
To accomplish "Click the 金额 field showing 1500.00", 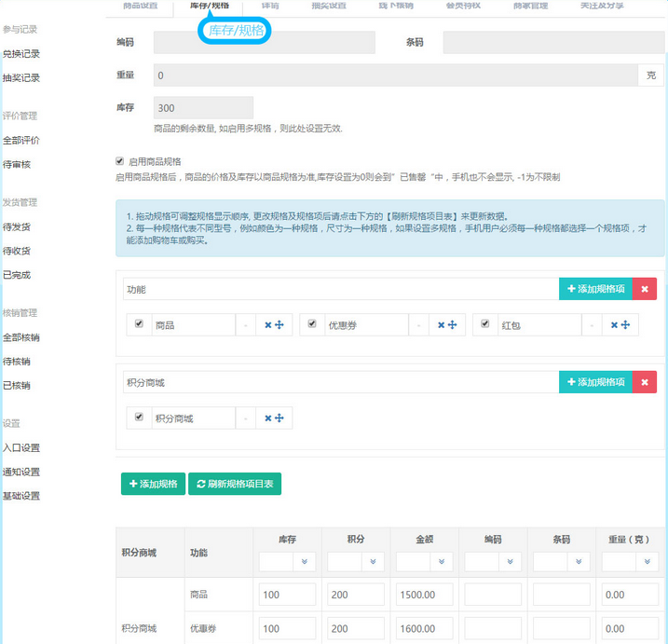I will (x=424, y=595).
